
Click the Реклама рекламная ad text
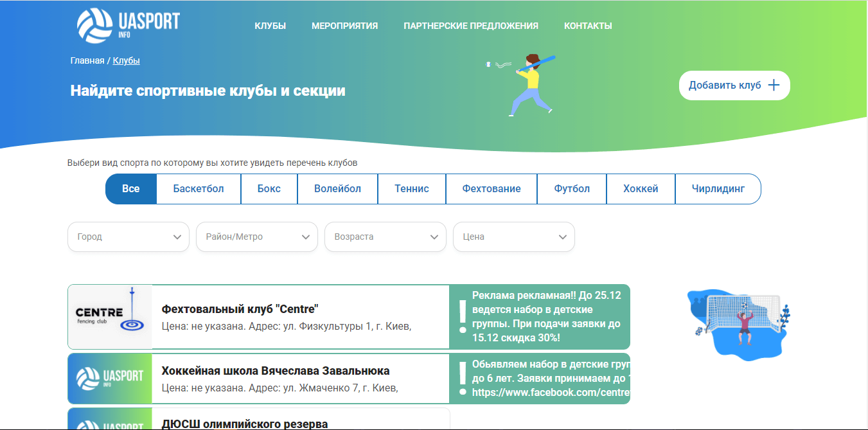[x=547, y=316]
